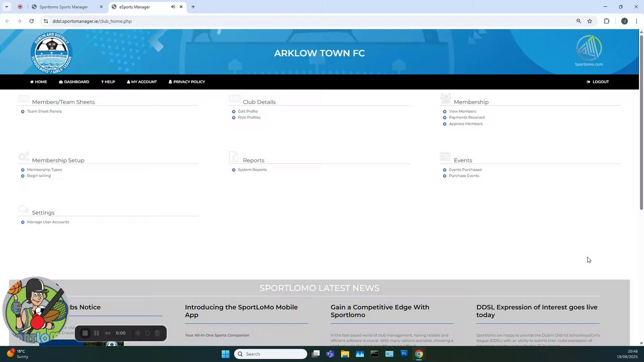Click the LOGOUT link
This screenshot has width=644, height=362.
[598, 82]
